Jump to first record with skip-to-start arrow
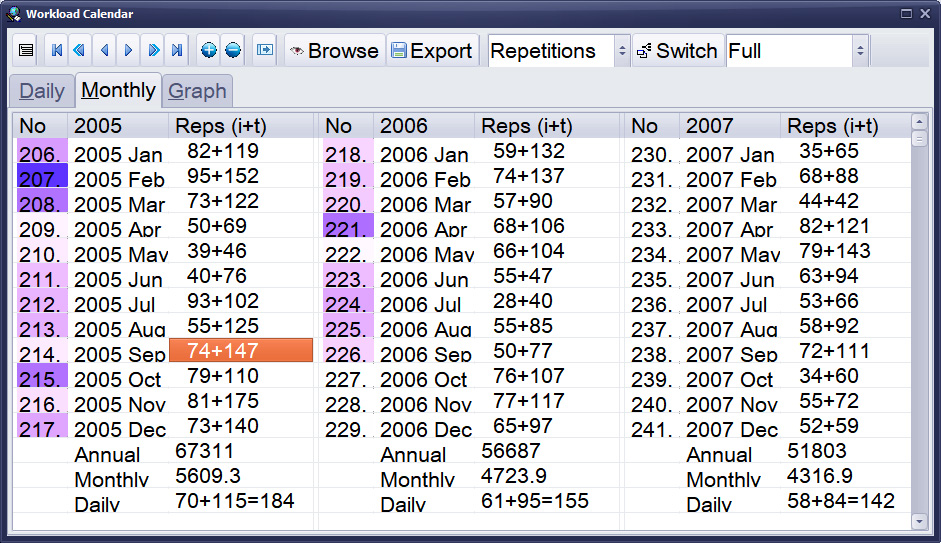941x543 pixels. pos(57,51)
